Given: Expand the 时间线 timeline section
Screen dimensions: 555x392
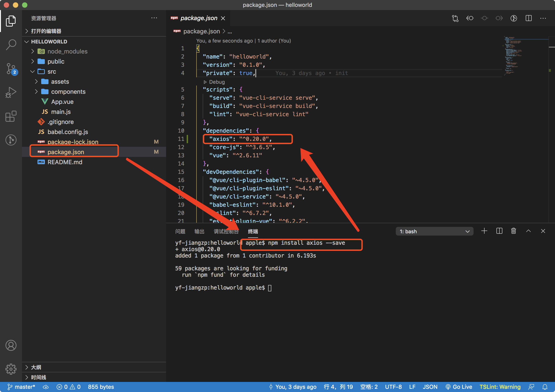Looking at the screenshot, I should point(94,377).
